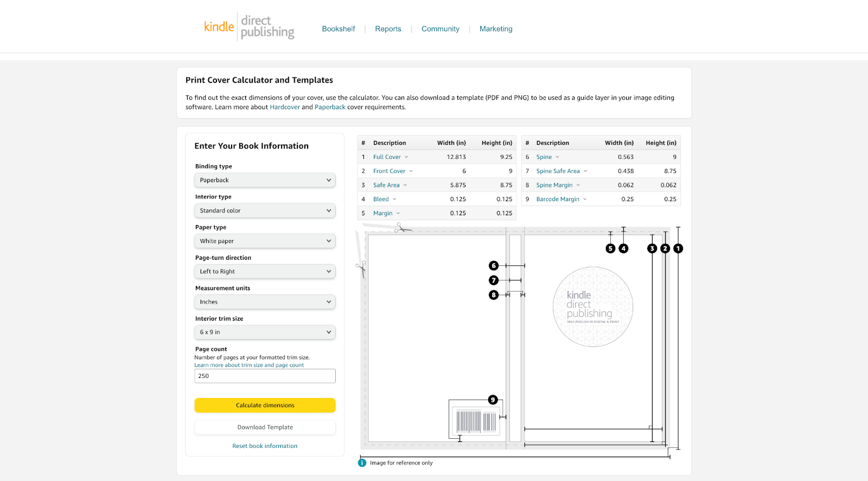Expand the Safe Area description row
The height and width of the screenshot is (481, 868).
pos(390,185)
